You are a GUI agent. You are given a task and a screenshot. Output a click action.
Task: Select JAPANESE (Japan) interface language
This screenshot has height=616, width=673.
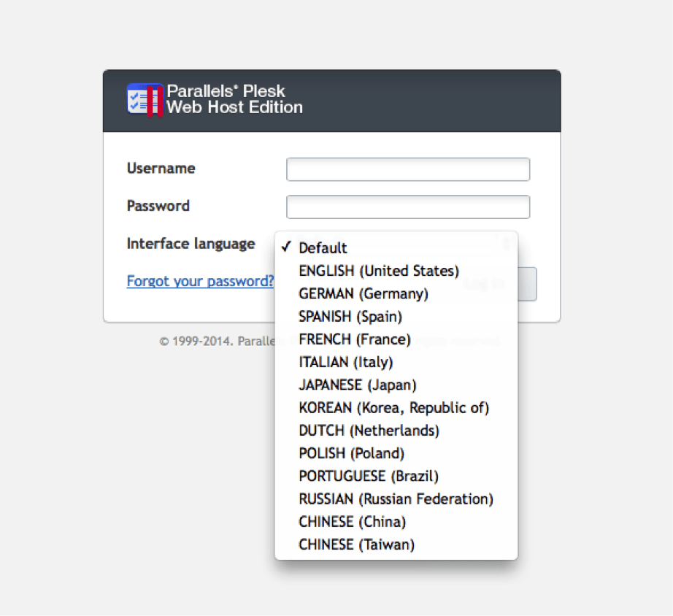coord(396,385)
